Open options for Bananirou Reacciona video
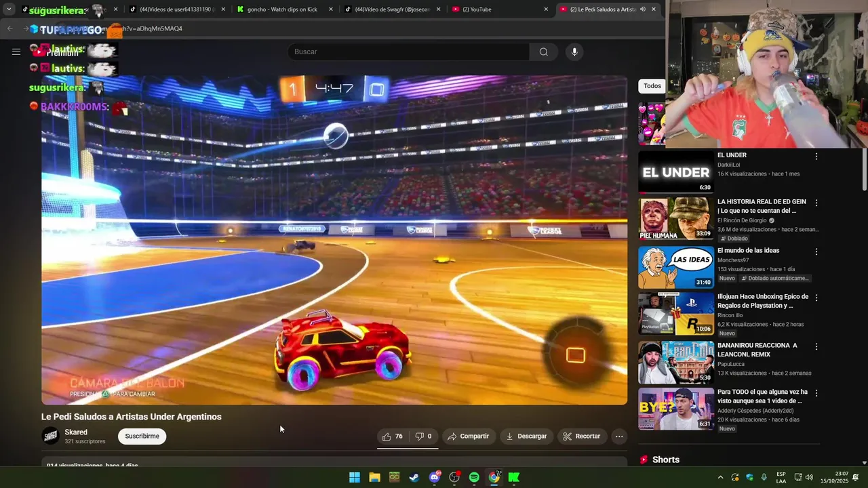868x488 pixels. tap(816, 346)
